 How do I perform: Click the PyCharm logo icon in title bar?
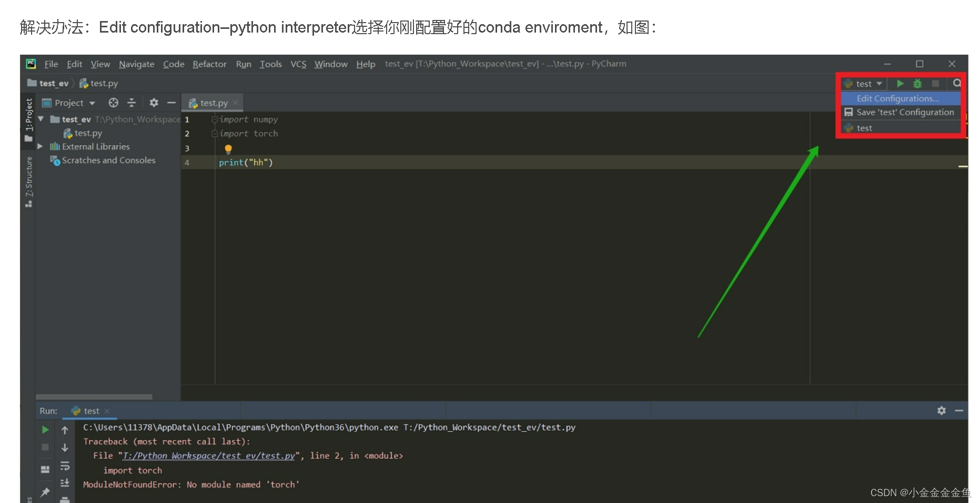31,64
